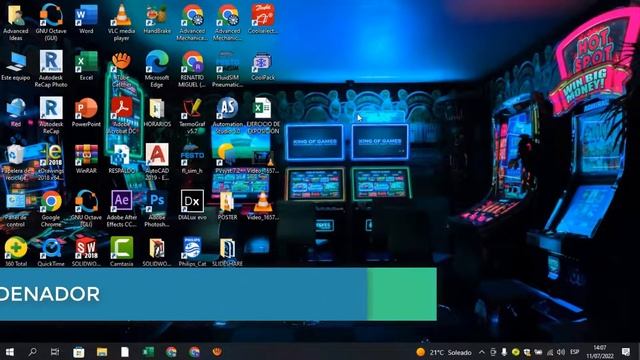This screenshot has width=640, height=360.
Task: Launch Google Chrome desktop shortcut
Action: click(51, 209)
